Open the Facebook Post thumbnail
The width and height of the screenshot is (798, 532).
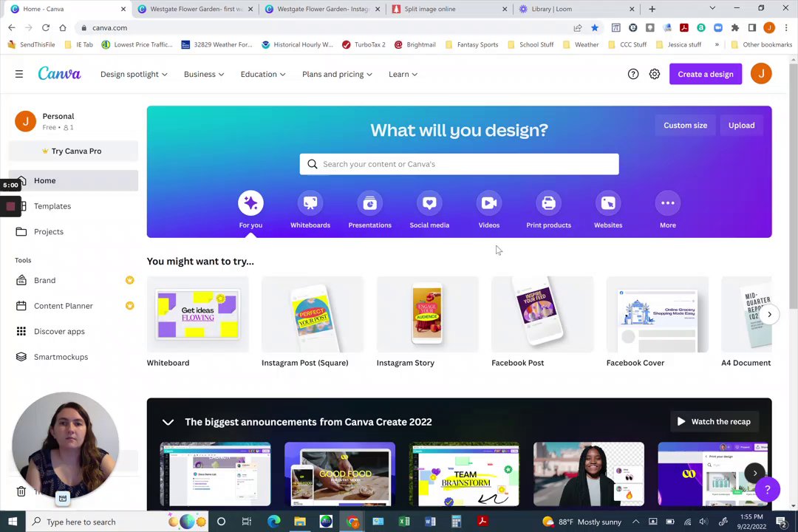(x=542, y=315)
